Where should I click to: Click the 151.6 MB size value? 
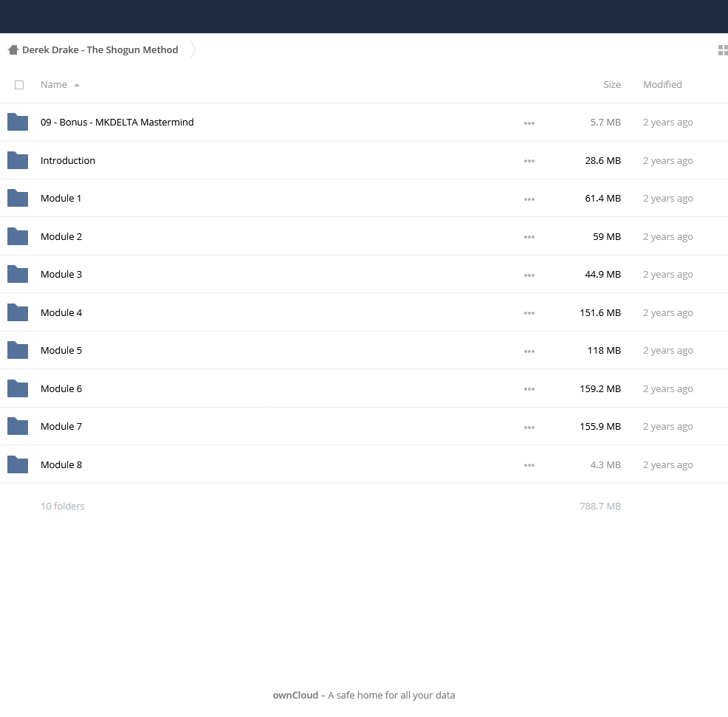coord(600,312)
